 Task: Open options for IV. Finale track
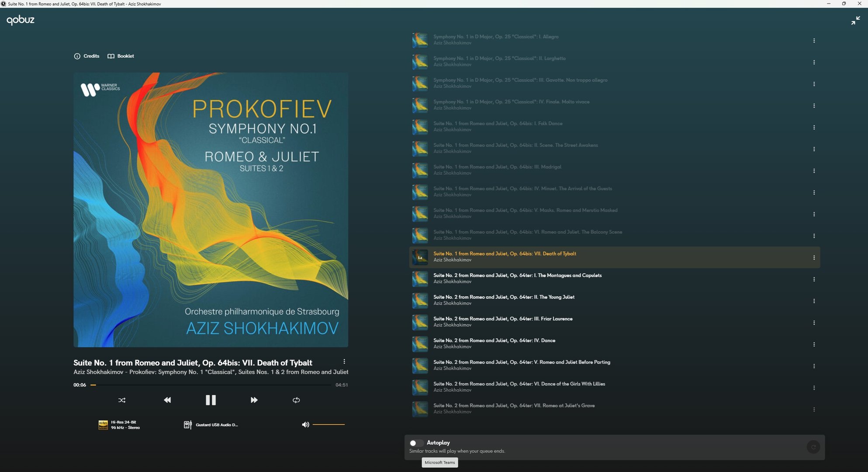pos(814,106)
